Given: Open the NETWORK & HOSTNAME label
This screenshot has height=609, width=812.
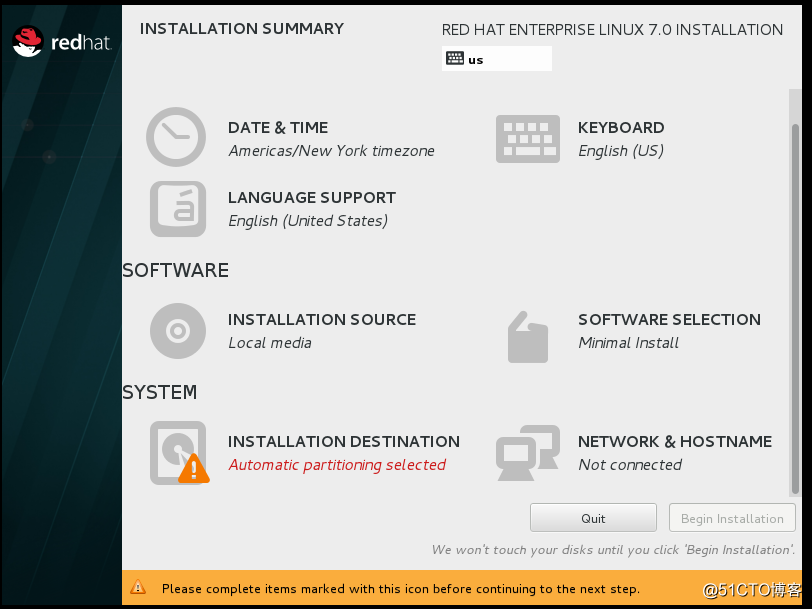Looking at the screenshot, I should [x=675, y=441].
